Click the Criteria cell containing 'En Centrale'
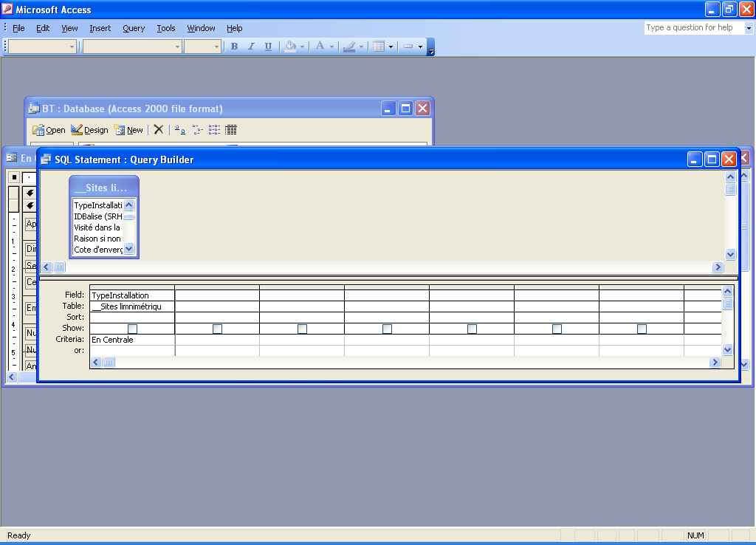Image resolution: width=756 pixels, height=545 pixels. 132,340
